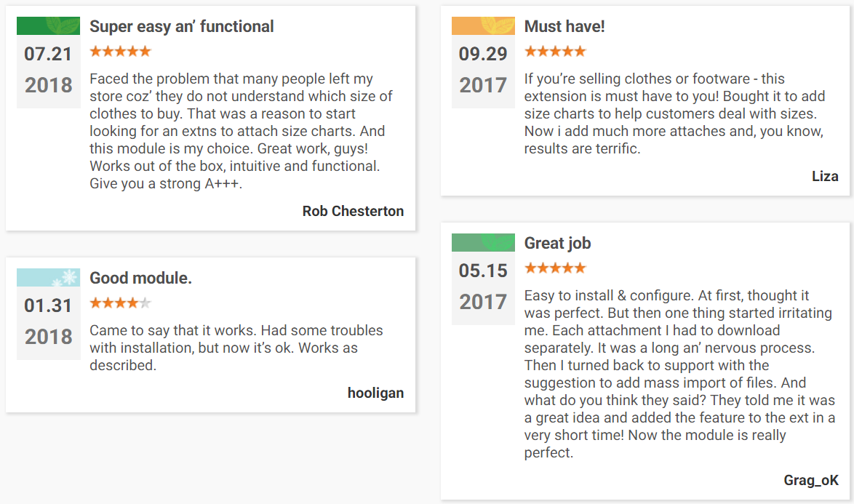
Task: Click star rating under Great job
Action: 554,268
